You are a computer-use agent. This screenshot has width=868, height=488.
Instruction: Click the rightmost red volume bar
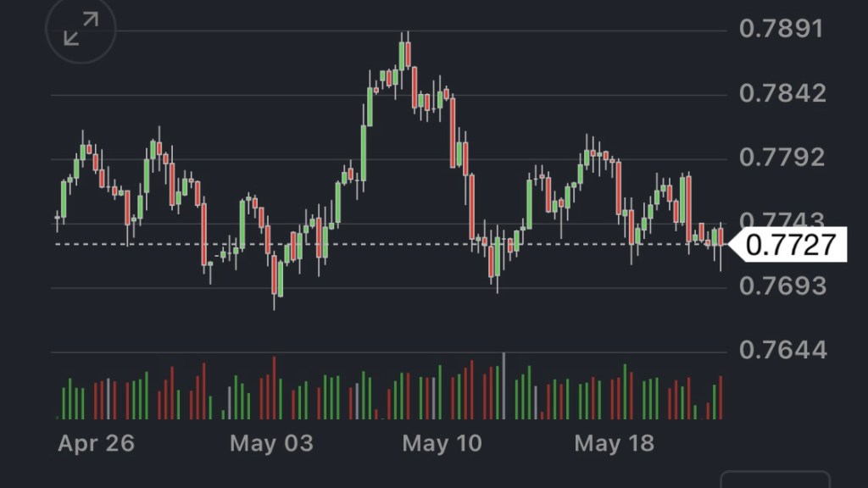coord(721,396)
